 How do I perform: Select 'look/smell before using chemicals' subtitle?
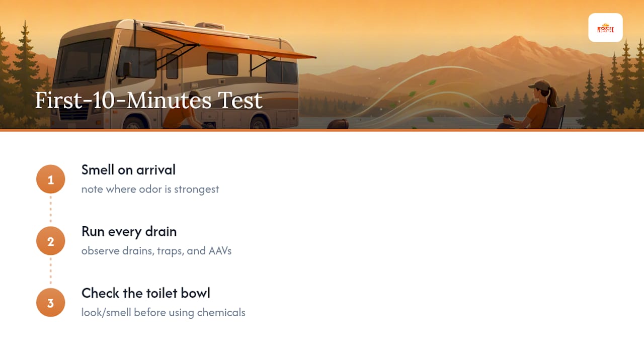coord(164,312)
